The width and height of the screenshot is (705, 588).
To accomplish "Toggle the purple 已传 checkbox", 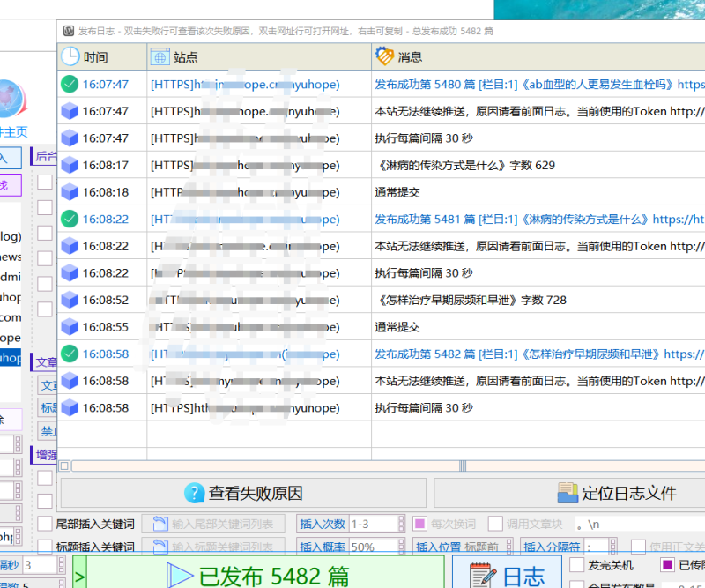I will (668, 564).
